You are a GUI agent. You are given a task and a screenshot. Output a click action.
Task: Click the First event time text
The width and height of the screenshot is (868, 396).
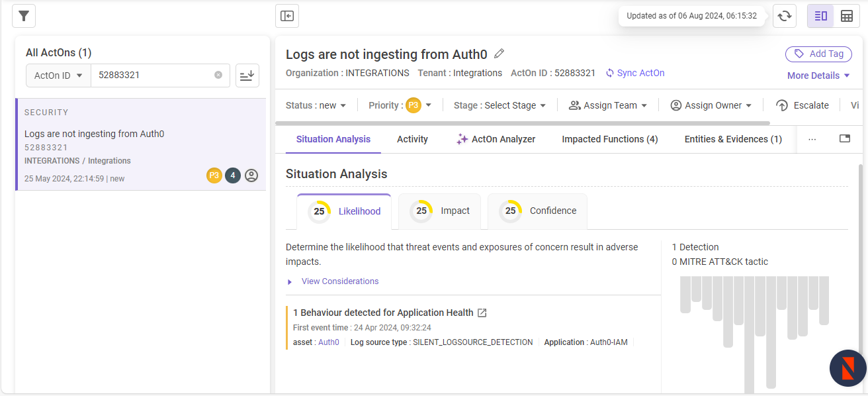(362, 328)
